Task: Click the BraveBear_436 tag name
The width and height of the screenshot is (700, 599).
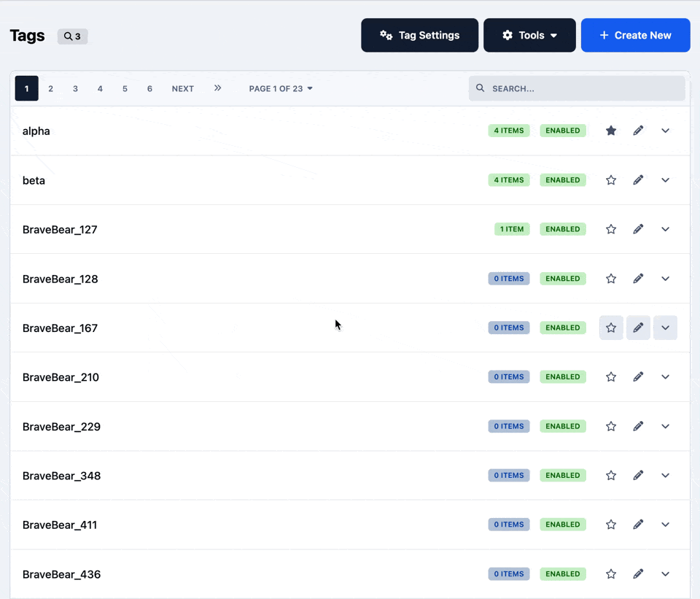Action: (61, 574)
